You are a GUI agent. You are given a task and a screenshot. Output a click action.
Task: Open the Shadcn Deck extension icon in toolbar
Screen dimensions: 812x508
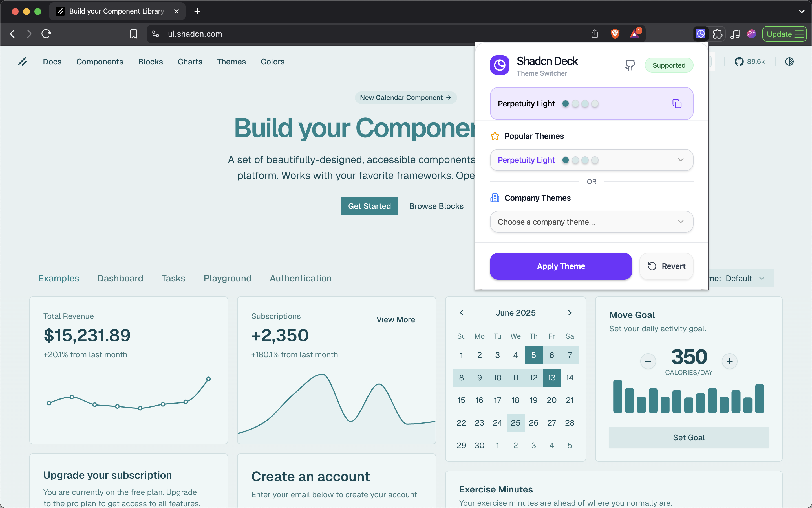pyautogui.click(x=701, y=34)
